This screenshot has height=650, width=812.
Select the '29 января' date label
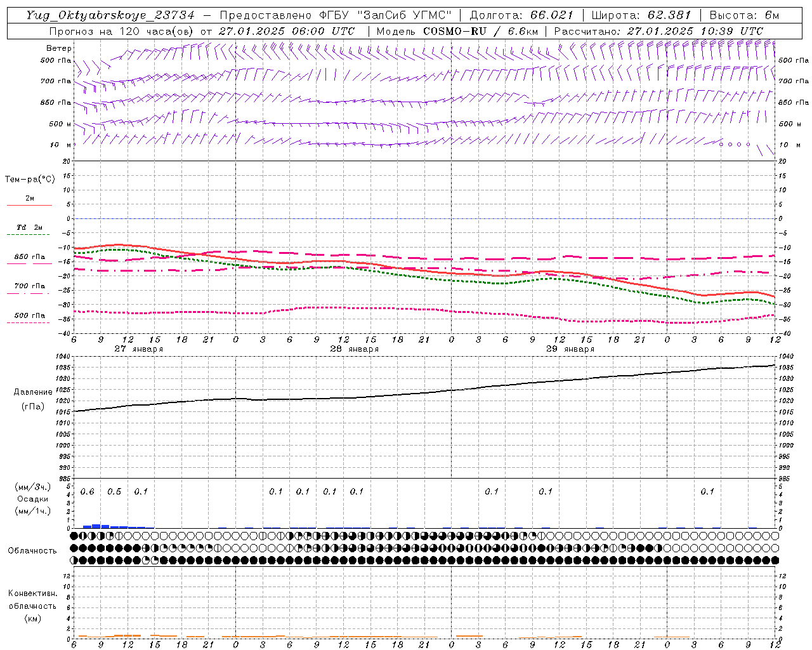570,349
